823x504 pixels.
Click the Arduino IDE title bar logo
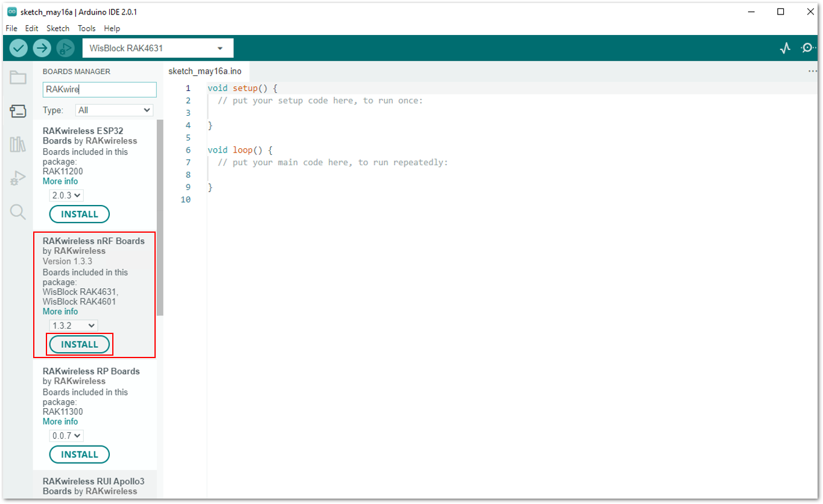point(11,11)
